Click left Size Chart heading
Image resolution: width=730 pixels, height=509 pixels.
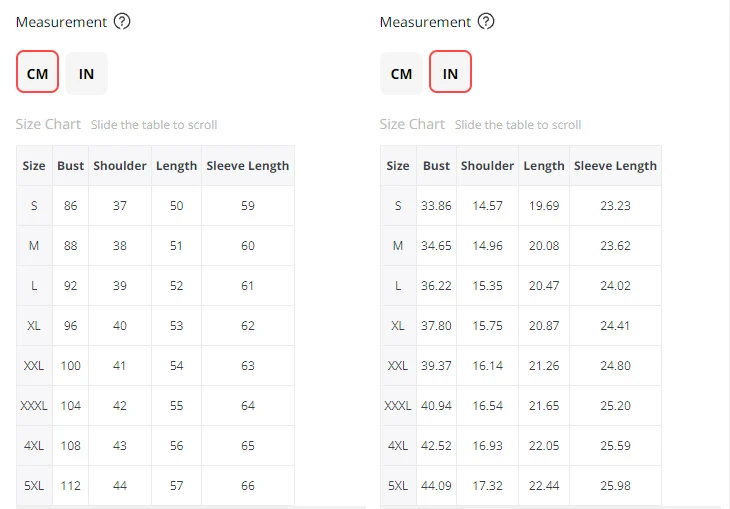tap(48, 125)
